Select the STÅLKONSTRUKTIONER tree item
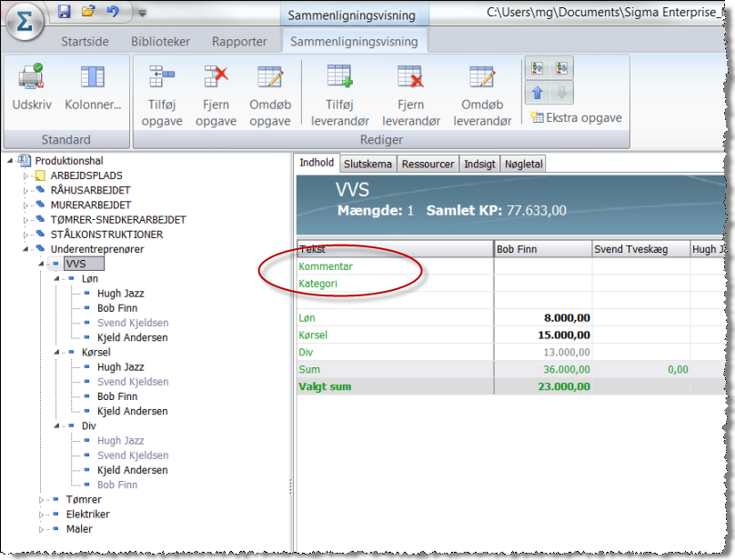The height and width of the screenshot is (560, 735). (106, 235)
